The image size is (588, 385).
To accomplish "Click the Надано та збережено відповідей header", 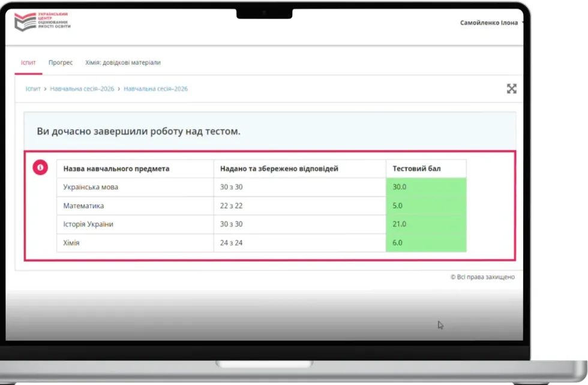I will point(300,169).
